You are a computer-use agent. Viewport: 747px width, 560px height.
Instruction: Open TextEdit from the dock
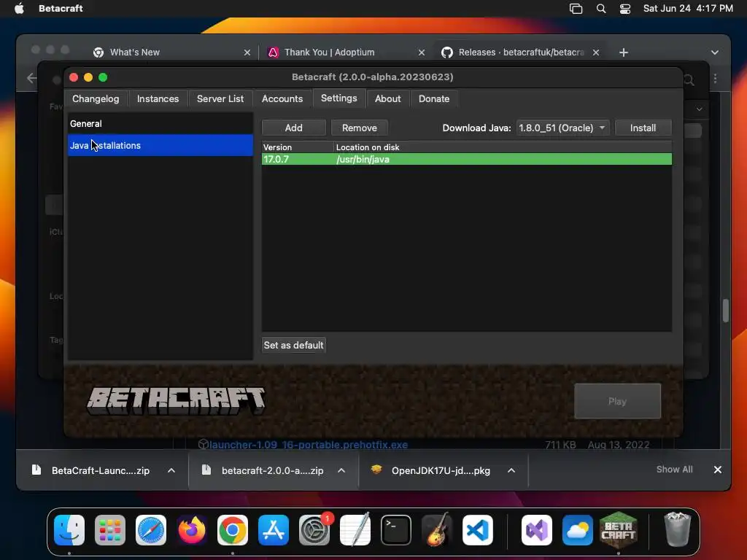click(355, 530)
